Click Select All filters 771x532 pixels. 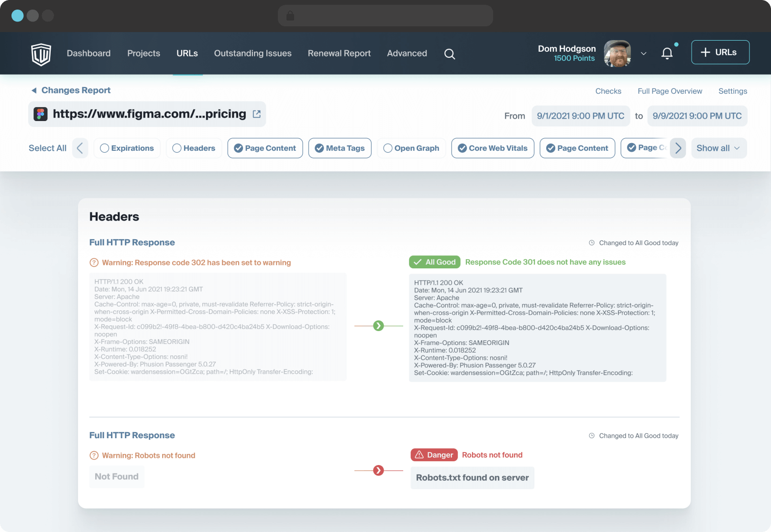(x=47, y=148)
